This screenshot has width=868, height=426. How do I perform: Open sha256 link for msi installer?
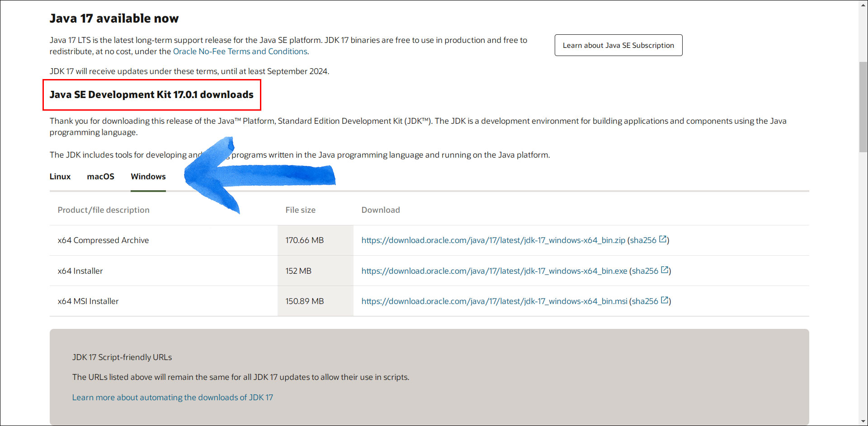(x=645, y=301)
